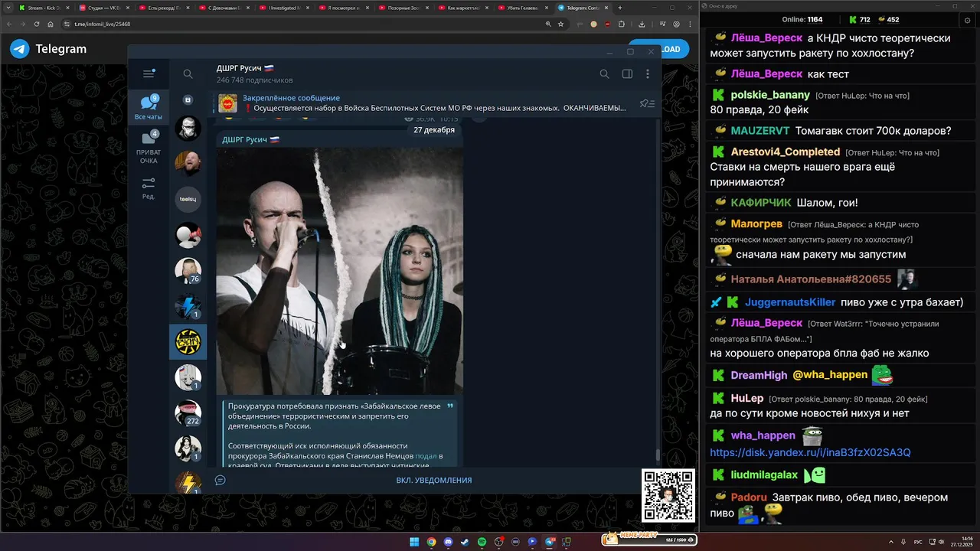Viewport: 980px width, 551px height.
Task: Click the @wha_happen mention in the stream chat window
Action: [x=830, y=375]
